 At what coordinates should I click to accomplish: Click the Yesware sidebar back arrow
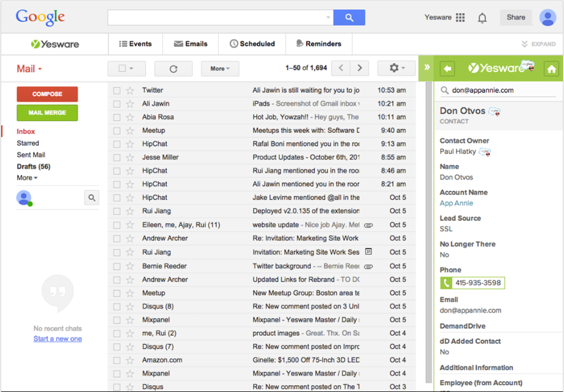[448, 69]
